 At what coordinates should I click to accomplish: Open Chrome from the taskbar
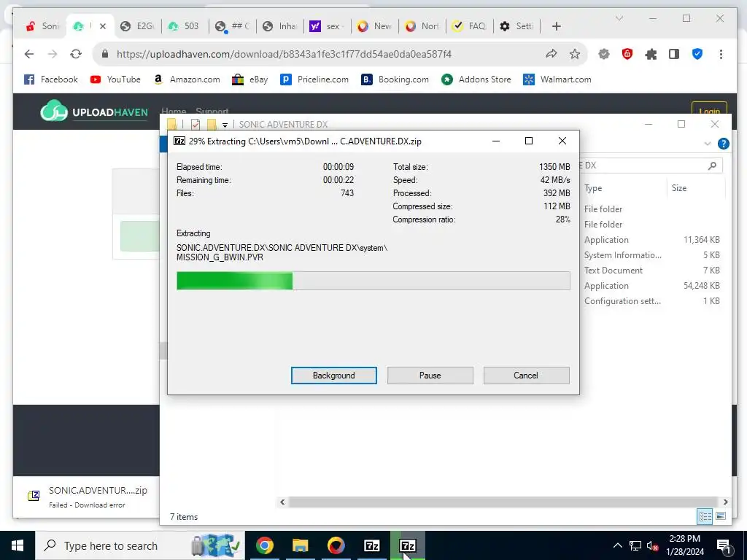(x=264, y=545)
